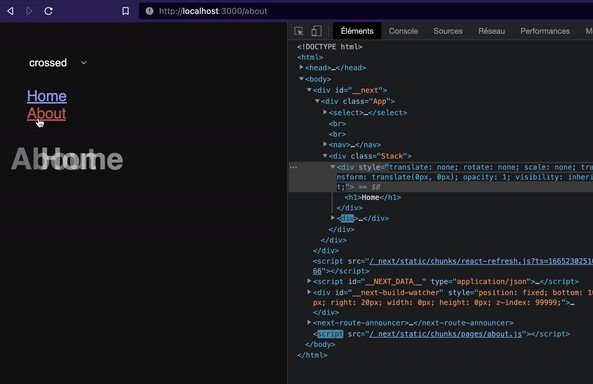This screenshot has height=384, width=593.
Task: Select the <!DOCTYPE html> line
Action: pos(329,47)
